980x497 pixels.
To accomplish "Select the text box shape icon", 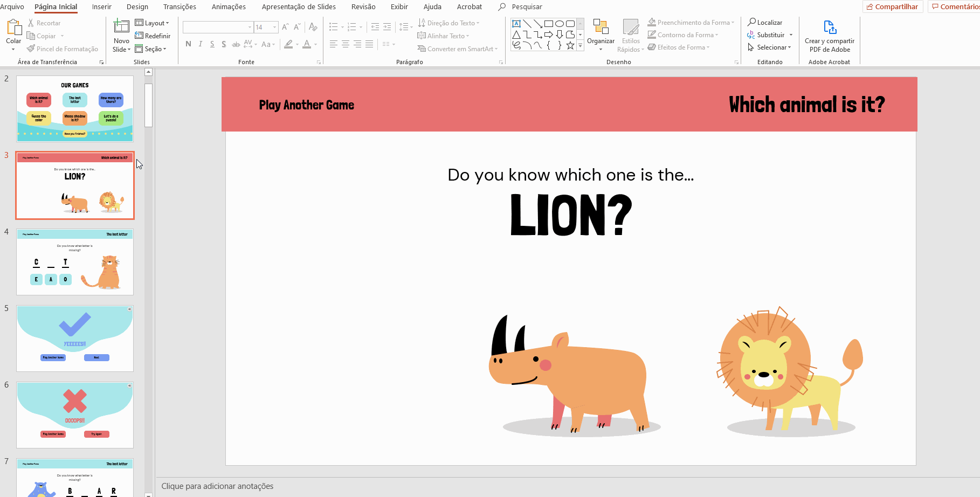I will [516, 24].
